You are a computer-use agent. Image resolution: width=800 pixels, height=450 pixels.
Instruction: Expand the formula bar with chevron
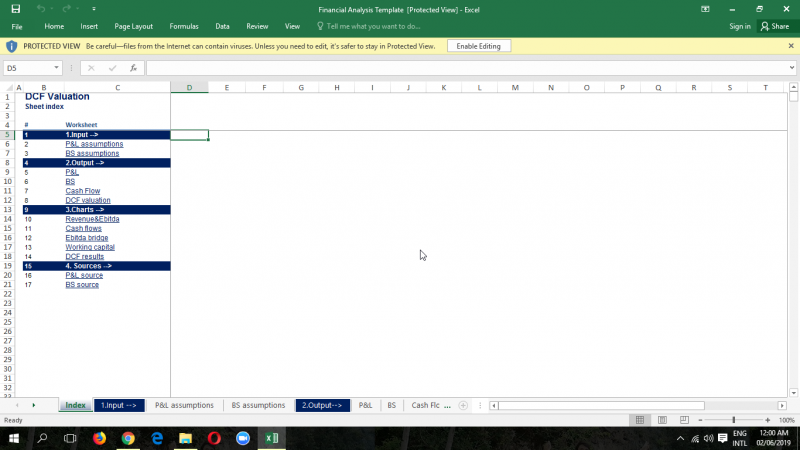(x=791, y=68)
